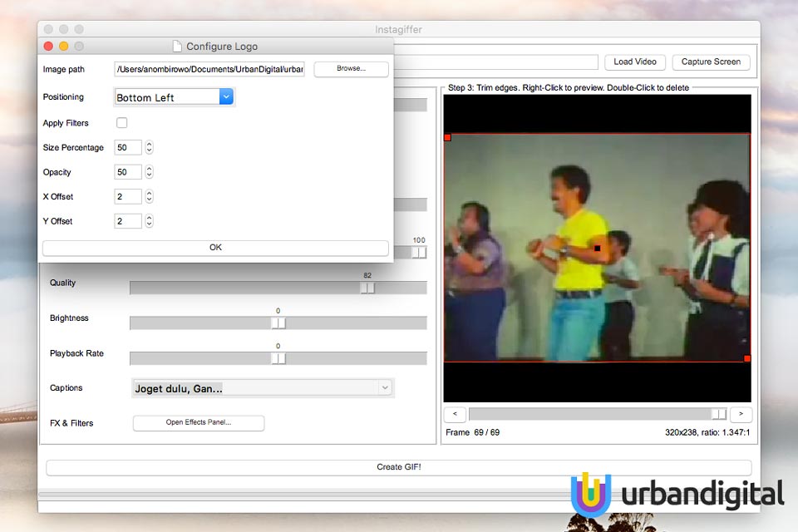
Task: Step forward one frame with > button
Action: (741, 415)
